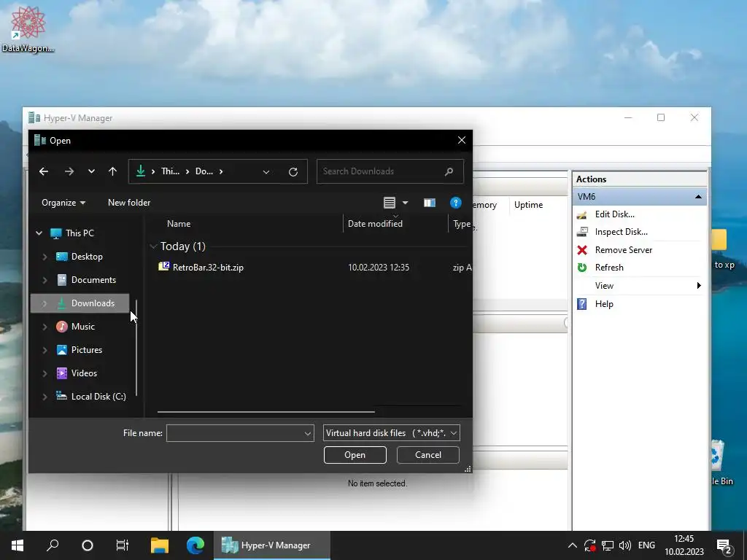Close the Open dialog
The height and width of the screenshot is (560, 747).
[461, 141]
